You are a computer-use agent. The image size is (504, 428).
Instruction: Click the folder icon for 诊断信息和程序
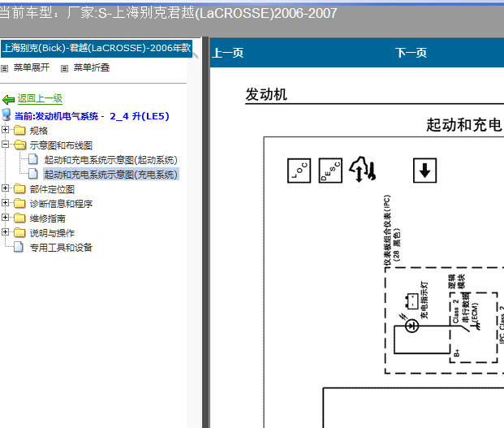(x=19, y=203)
